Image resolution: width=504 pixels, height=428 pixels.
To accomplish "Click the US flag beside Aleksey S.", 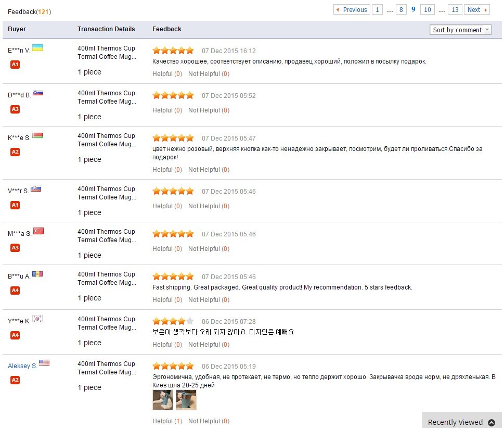I will click(x=44, y=363).
